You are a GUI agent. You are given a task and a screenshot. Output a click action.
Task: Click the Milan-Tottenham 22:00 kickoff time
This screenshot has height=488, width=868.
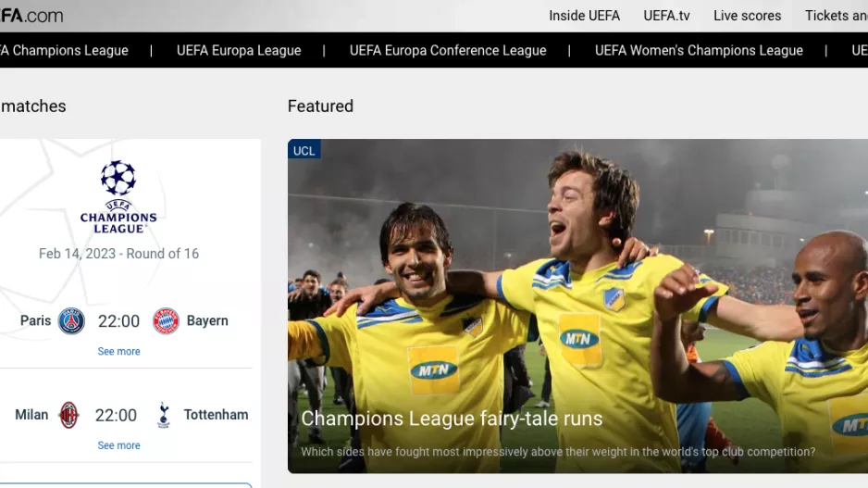point(116,416)
